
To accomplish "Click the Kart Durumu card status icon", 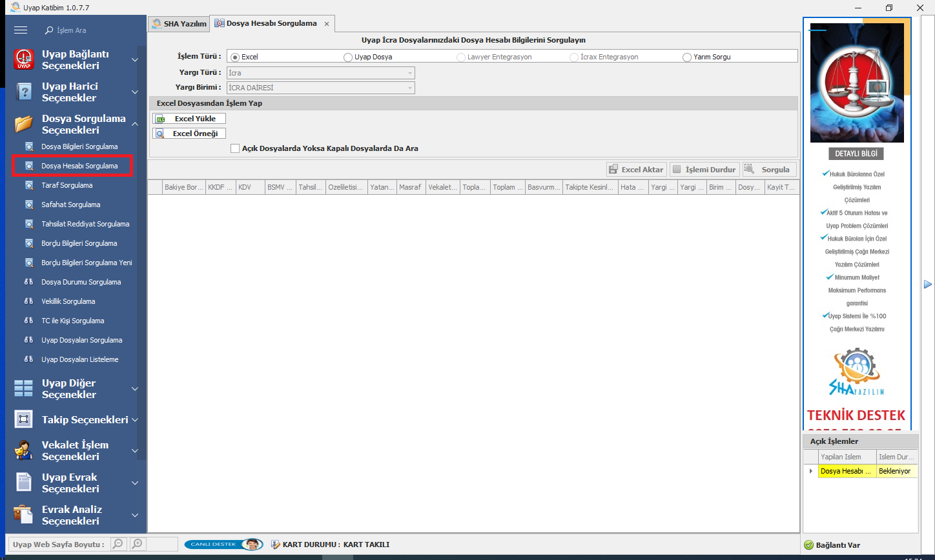I will coord(276,545).
